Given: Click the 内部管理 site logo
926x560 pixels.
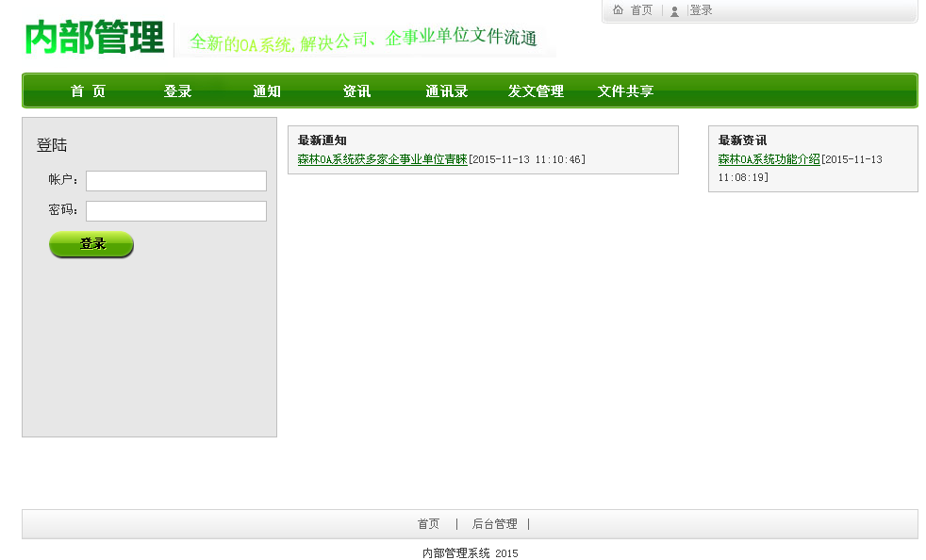Looking at the screenshot, I should [x=94, y=39].
